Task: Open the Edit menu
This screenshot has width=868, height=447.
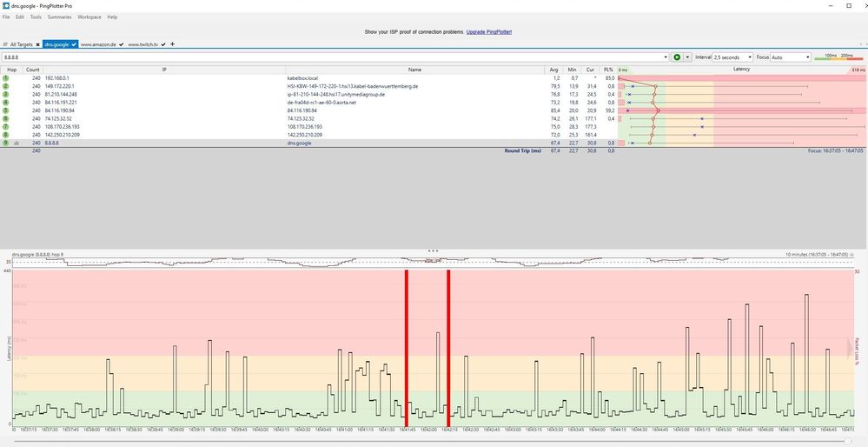Action: coord(20,17)
